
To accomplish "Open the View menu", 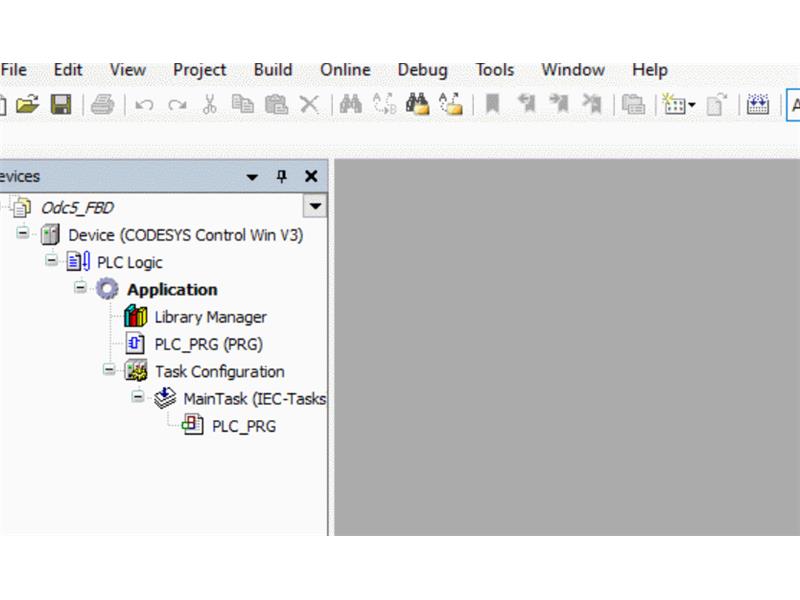I will (128, 70).
